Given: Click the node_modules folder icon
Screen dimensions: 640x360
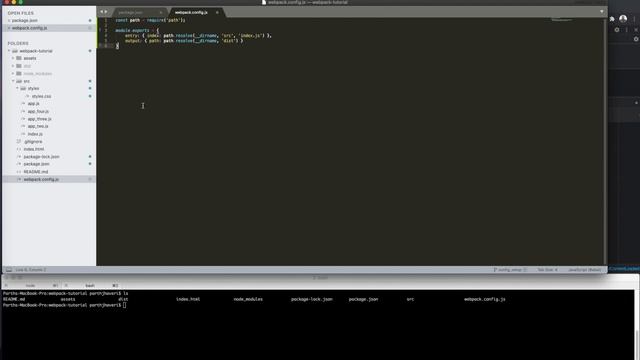Looking at the screenshot, I should (19, 73).
